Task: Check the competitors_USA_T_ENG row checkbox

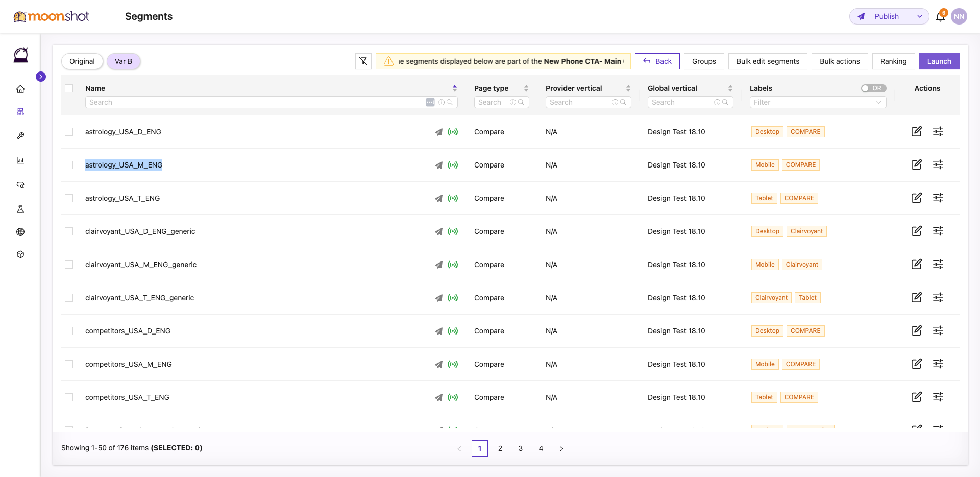Action: 69,397
